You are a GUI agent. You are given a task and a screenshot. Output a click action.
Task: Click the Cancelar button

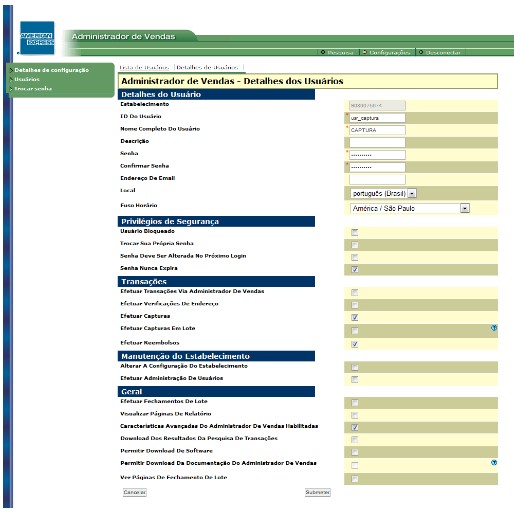(x=135, y=492)
